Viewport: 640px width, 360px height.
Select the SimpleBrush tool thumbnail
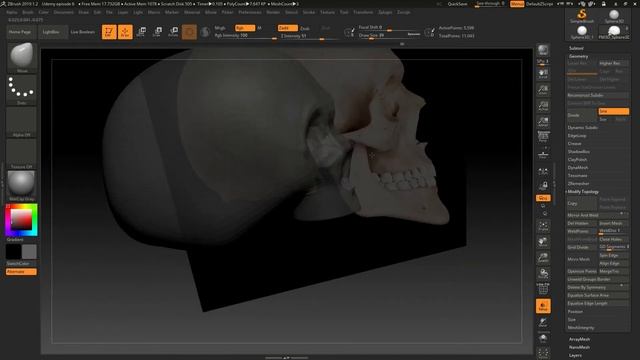(582, 16)
